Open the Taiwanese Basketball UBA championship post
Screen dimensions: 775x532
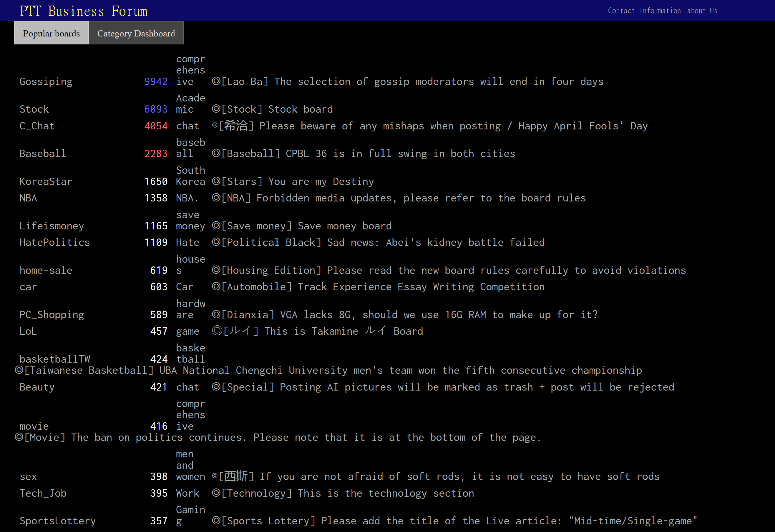point(328,370)
